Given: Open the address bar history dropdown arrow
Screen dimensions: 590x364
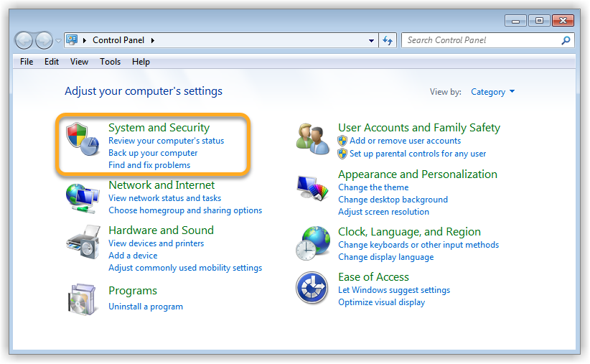Looking at the screenshot, I should coord(371,40).
